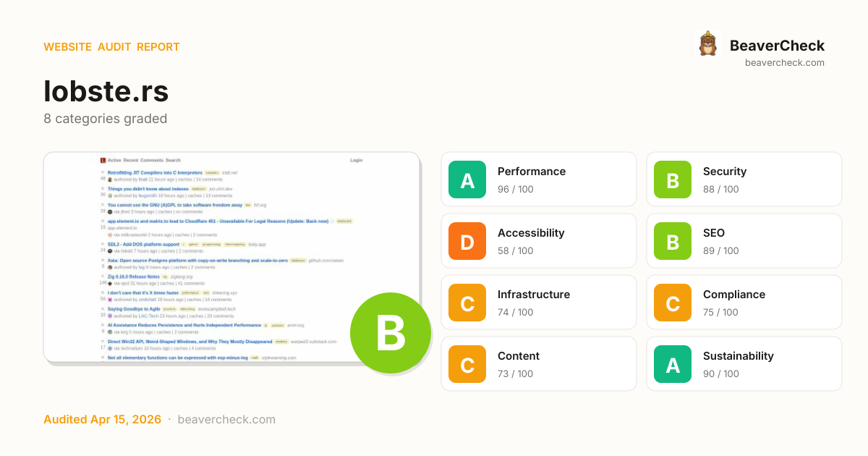Click the beavercheck.com text in the footer
Viewport: 868px width, 456px height.
(x=226, y=420)
